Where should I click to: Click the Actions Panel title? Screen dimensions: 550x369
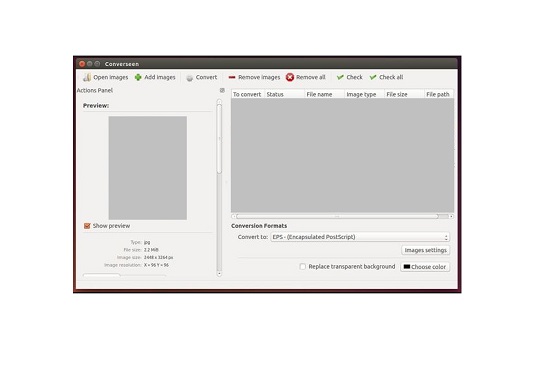(x=95, y=90)
